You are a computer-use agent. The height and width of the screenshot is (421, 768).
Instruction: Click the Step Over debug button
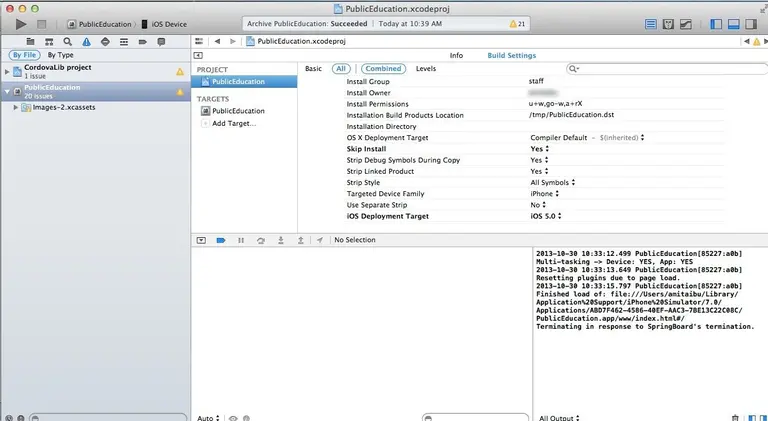tap(261, 240)
